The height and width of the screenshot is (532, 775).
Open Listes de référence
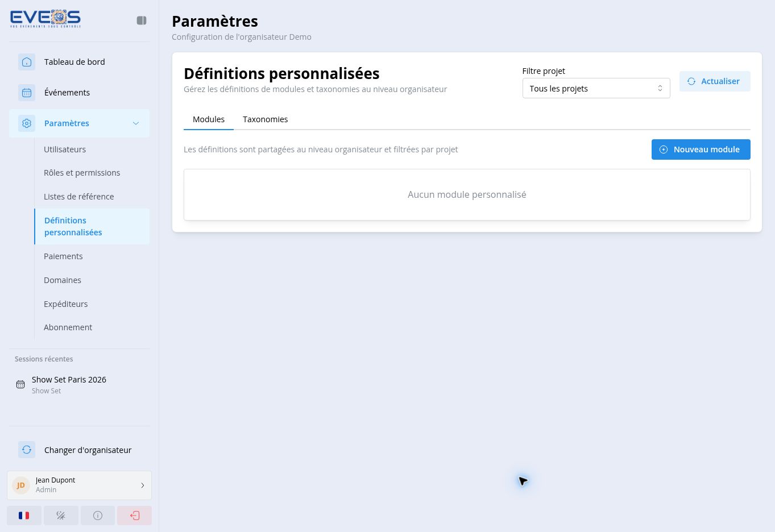click(x=92, y=197)
